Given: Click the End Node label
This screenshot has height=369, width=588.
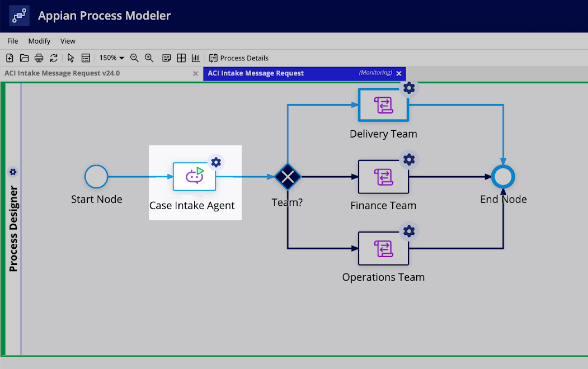Looking at the screenshot, I should click(504, 199).
